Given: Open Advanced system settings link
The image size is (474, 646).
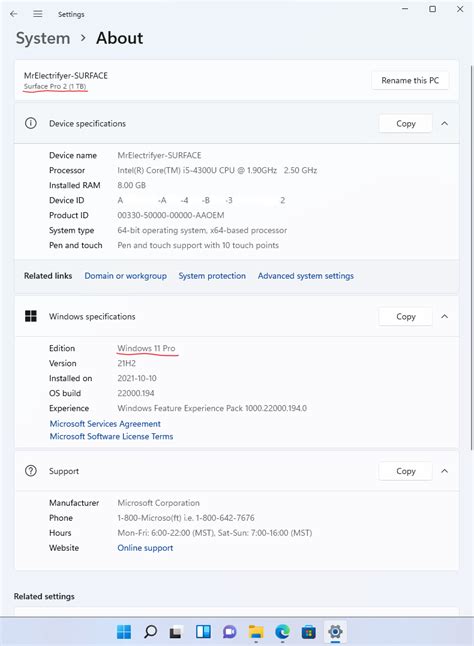Looking at the screenshot, I should pos(306,276).
